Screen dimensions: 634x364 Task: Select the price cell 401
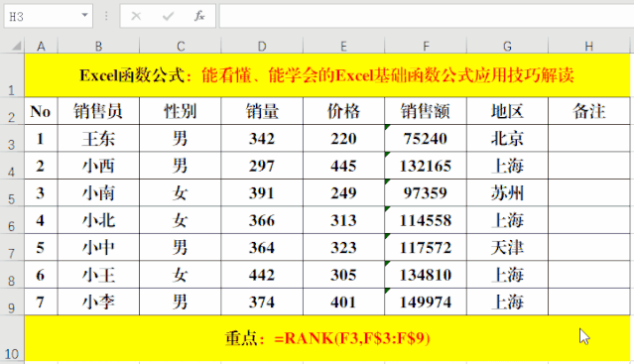pyautogui.click(x=343, y=303)
